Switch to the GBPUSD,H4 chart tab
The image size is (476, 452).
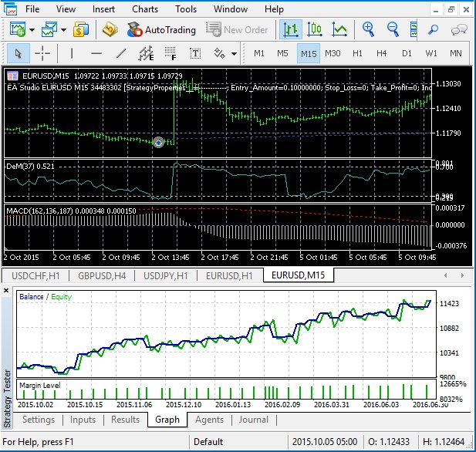[x=102, y=275]
